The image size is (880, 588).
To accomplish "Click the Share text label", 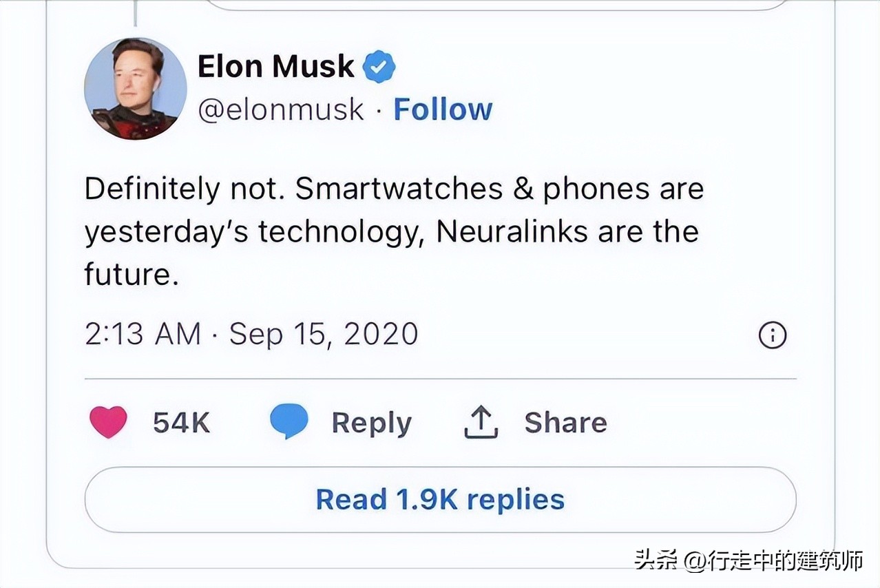I will click(x=565, y=422).
